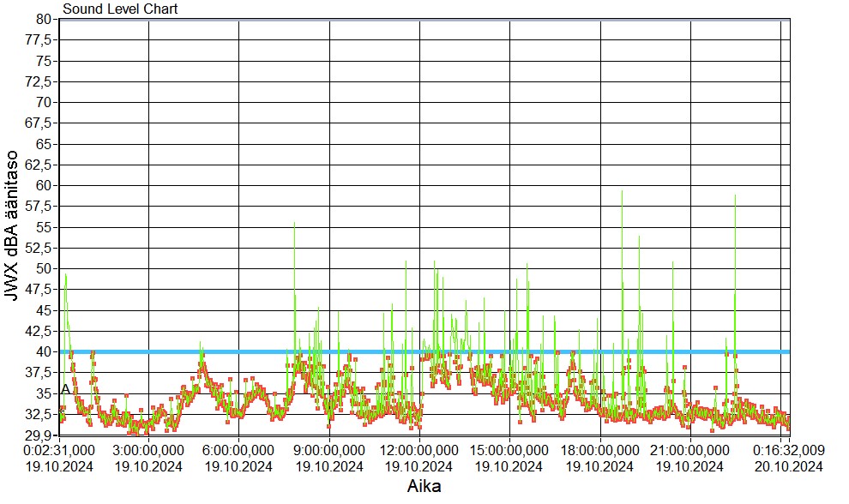The height and width of the screenshot is (504, 849).
Task: Select the '47,5' y-axis tick label
Action: pyautogui.click(x=39, y=290)
